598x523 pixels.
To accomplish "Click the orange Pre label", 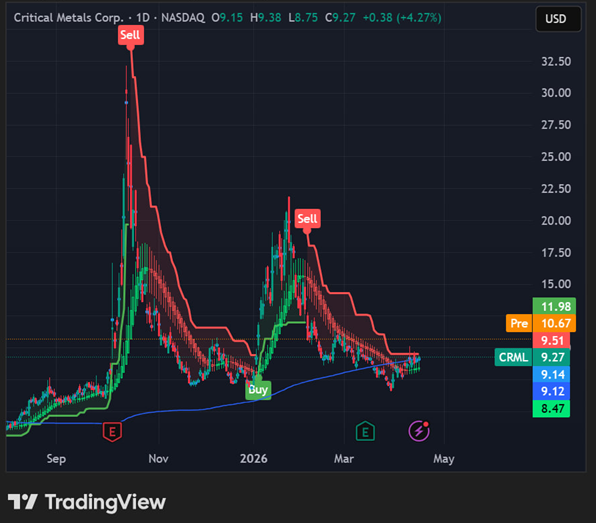I will [519, 323].
